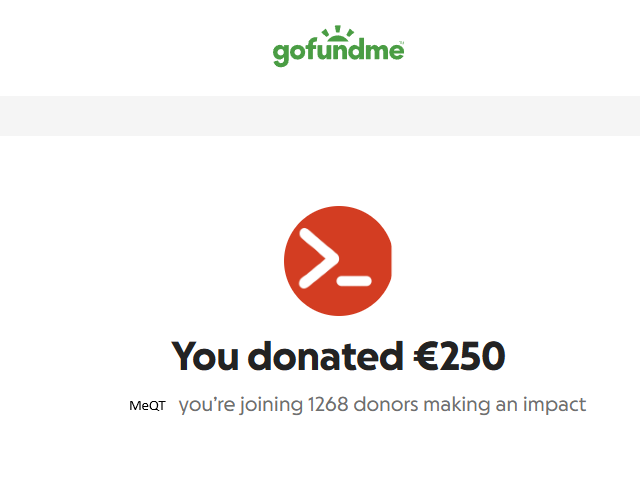Click the trademark symbol beside gofundme logo
The height and width of the screenshot is (478, 640).
(x=402, y=42)
